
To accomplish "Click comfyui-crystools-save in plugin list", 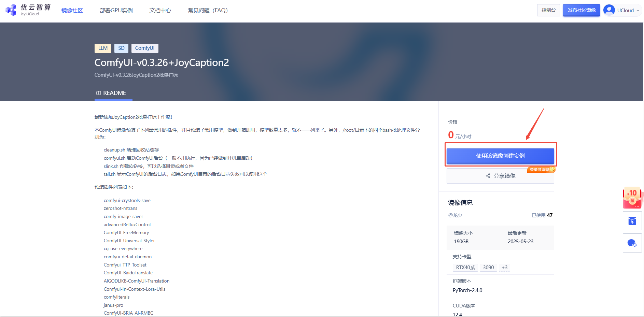I will tap(127, 200).
